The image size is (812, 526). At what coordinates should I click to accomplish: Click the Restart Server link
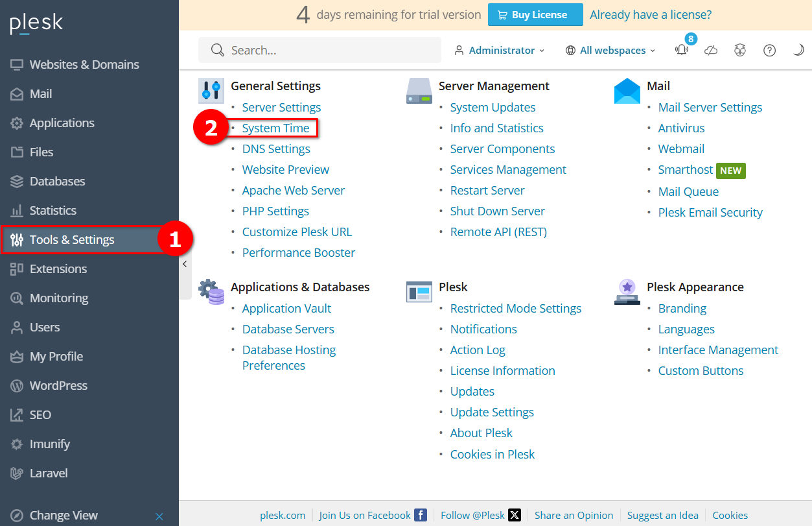tap(487, 191)
